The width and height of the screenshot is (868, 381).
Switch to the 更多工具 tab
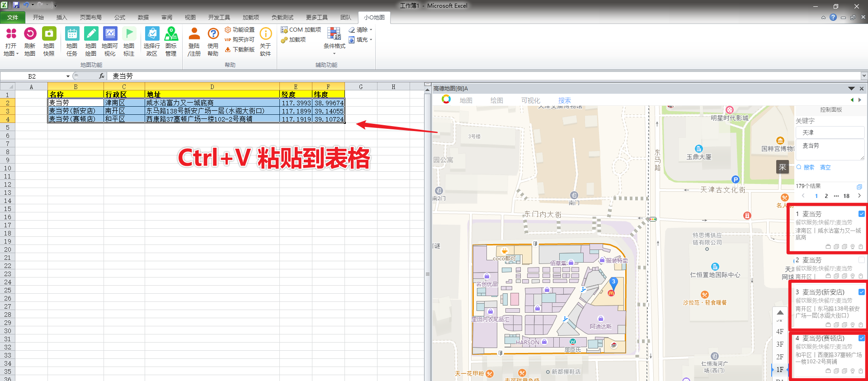pyautogui.click(x=317, y=17)
